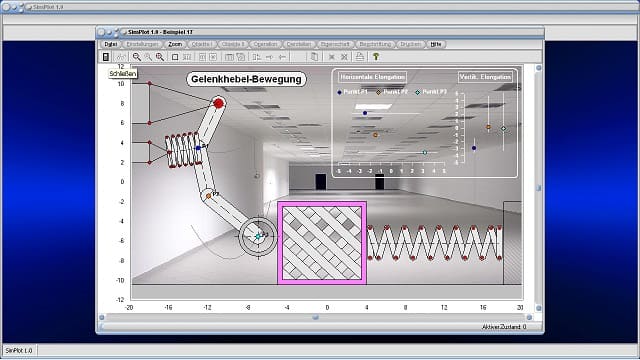Click the Schließen (close window) toolbar icon
The width and height of the screenshot is (640, 360).
click(106, 57)
